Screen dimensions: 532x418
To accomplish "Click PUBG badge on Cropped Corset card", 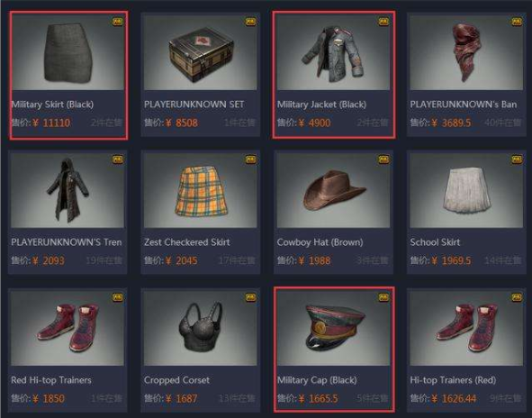I will pyautogui.click(x=250, y=297).
